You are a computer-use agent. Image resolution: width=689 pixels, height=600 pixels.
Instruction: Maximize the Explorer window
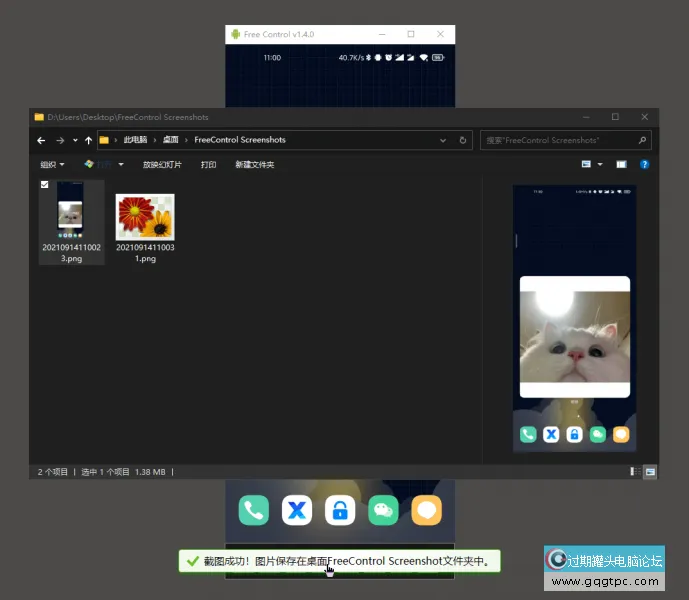(615, 117)
